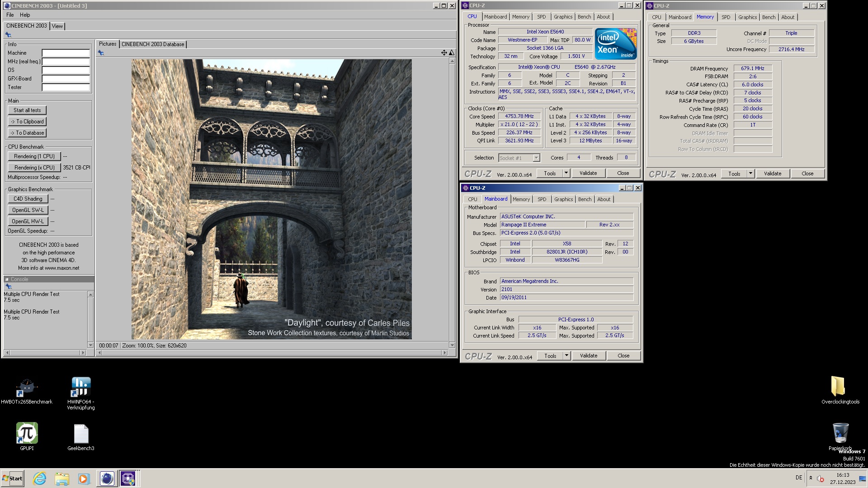The width and height of the screenshot is (868, 488).
Task: Open the Help menu in CINEBENCH
Action: coord(25,15)
